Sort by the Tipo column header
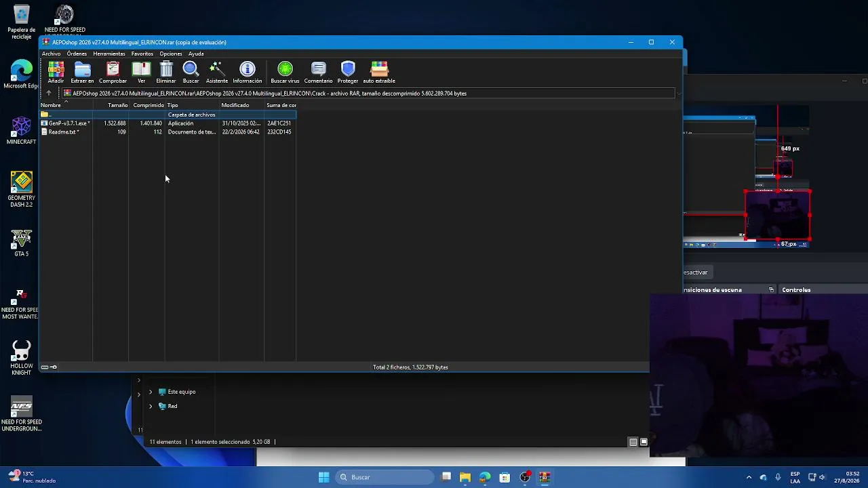 192,105
